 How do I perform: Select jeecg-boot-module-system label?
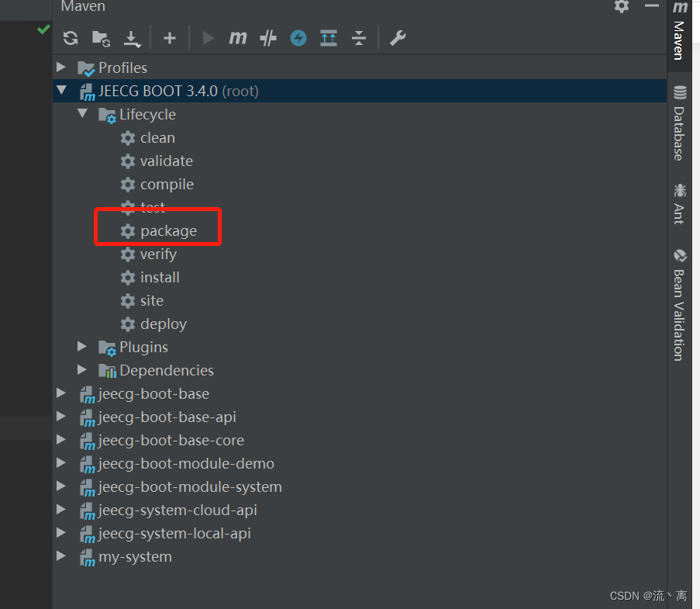(x=190, y=487)
